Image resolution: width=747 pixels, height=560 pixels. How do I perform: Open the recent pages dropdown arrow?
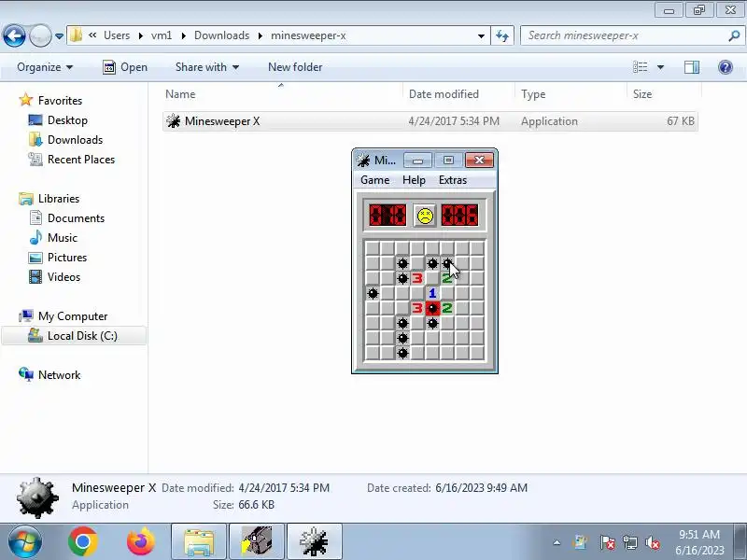(x=59, y=36)
